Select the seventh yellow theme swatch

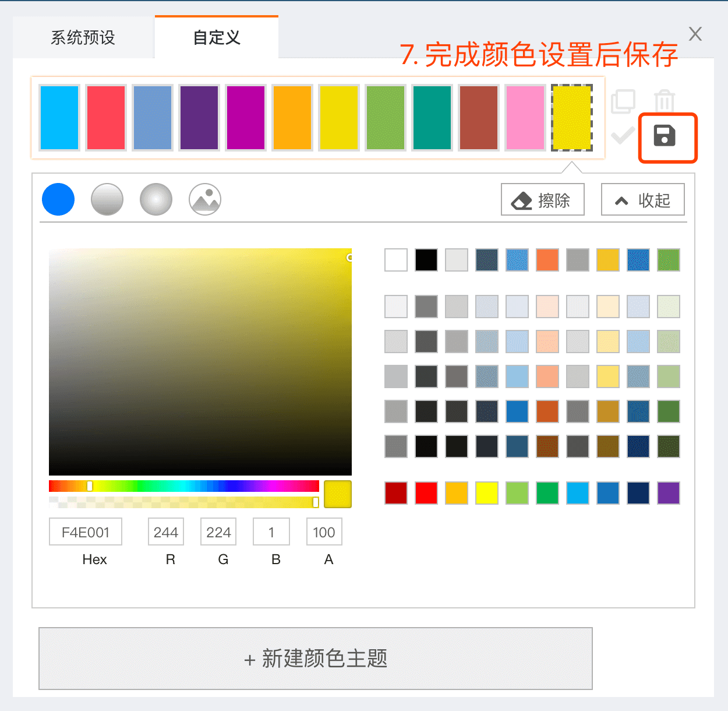coord(339,118)
